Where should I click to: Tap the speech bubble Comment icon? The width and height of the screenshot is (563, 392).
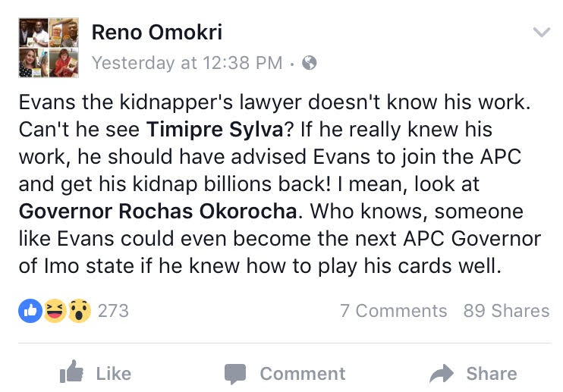(x=235, y=374)
